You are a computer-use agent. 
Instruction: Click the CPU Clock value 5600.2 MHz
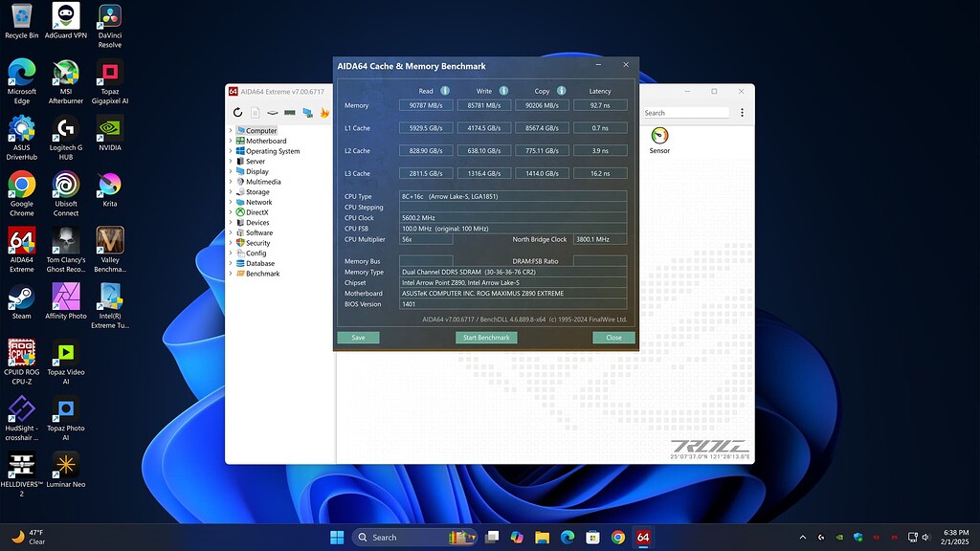(513, 218)
